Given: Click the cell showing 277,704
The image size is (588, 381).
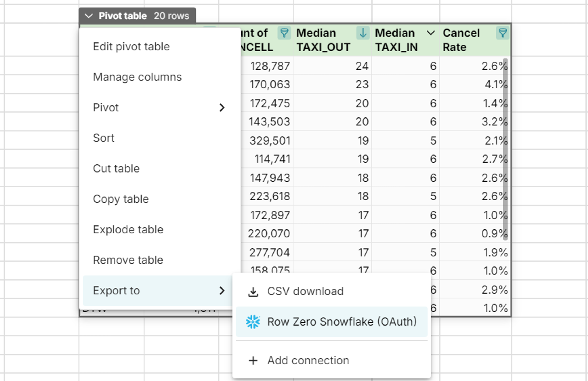Looking at the screenshot, I should coord(267,252).
